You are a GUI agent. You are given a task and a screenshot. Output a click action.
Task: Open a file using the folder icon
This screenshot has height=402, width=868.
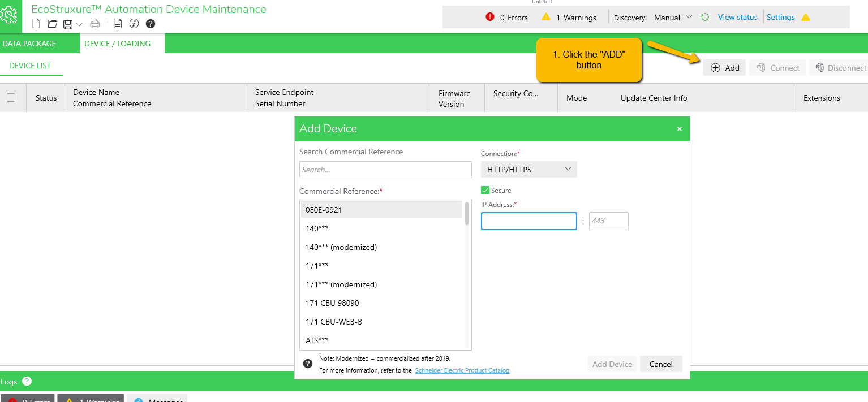point(53,24)
